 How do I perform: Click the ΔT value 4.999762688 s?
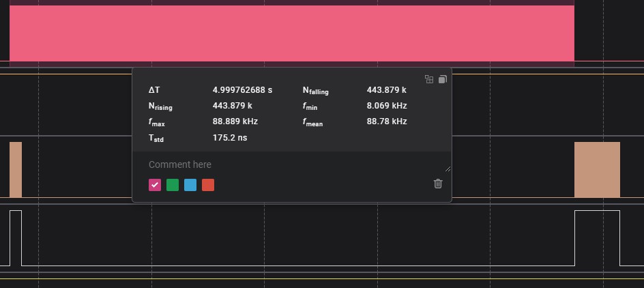(x=242, y=90)
